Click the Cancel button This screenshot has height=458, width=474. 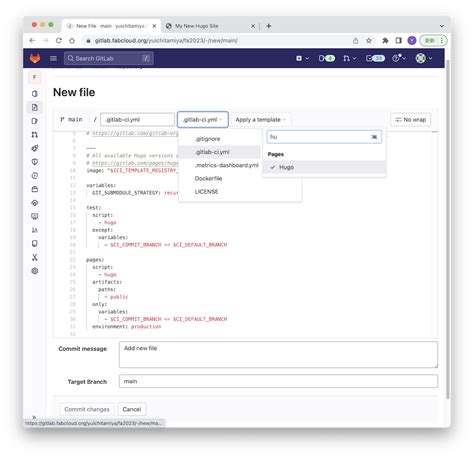[132, 409]
